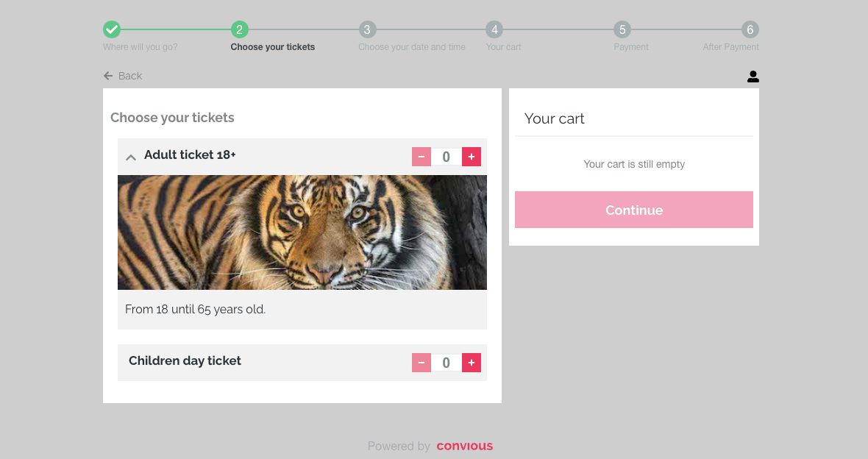868x459 pixels.
Task: Jump to step 3 date and time circle
Action: [x=367, y=29]
